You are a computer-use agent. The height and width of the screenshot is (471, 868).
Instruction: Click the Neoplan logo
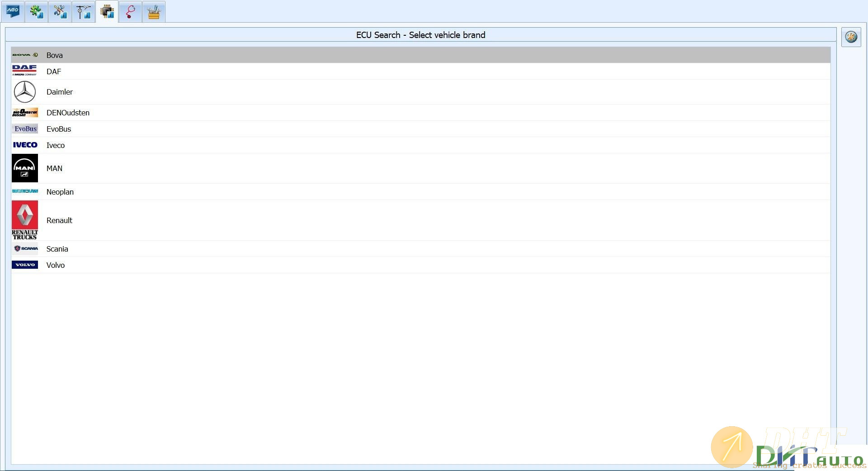click(25, 191)
